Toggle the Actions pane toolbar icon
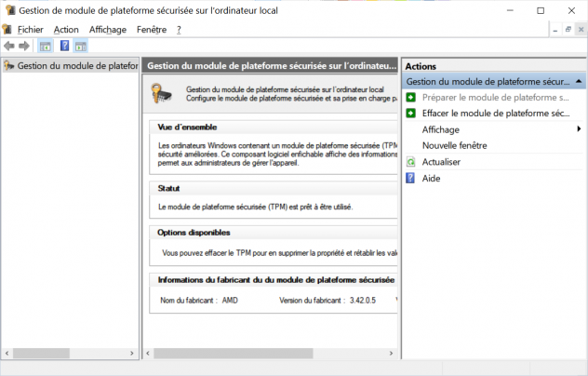 coord(83,46)
